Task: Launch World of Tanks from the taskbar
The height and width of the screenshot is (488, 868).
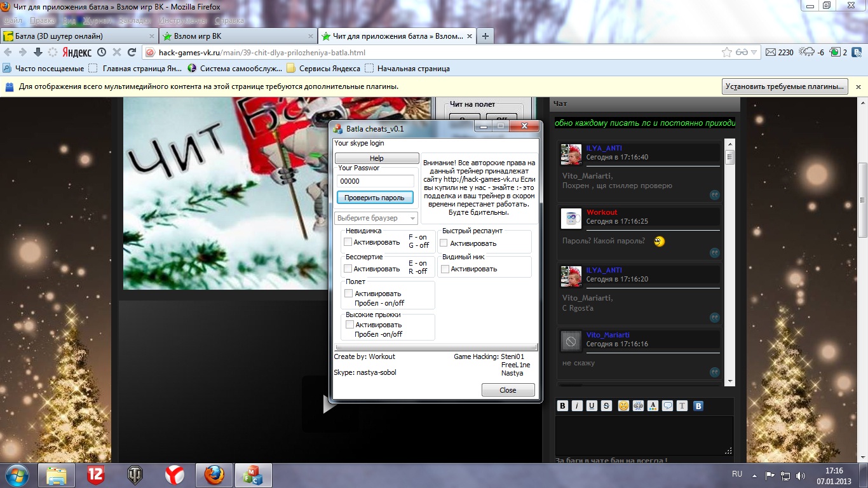Action: click(x=135, y=475)
